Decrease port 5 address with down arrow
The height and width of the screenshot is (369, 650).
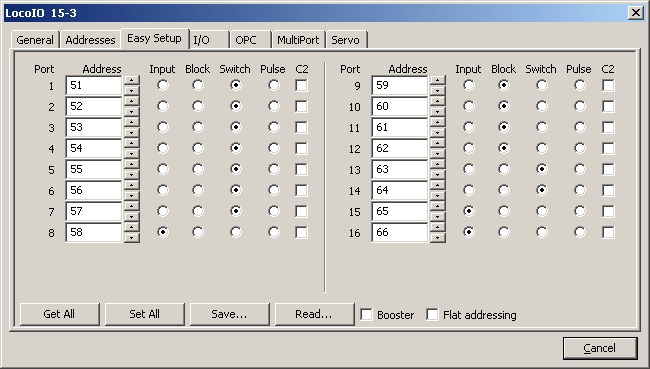(x=131, y=175)
